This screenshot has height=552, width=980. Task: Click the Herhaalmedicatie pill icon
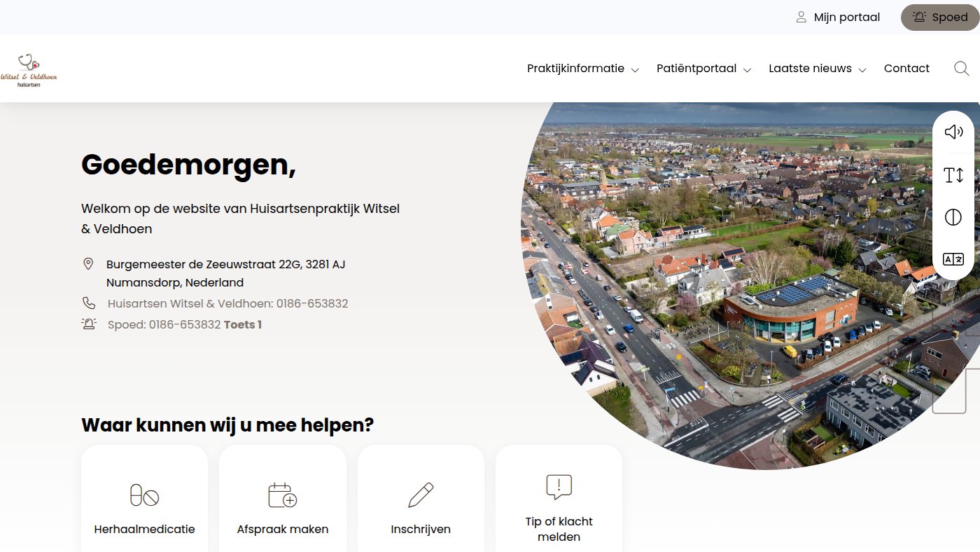tap(144, 495)
